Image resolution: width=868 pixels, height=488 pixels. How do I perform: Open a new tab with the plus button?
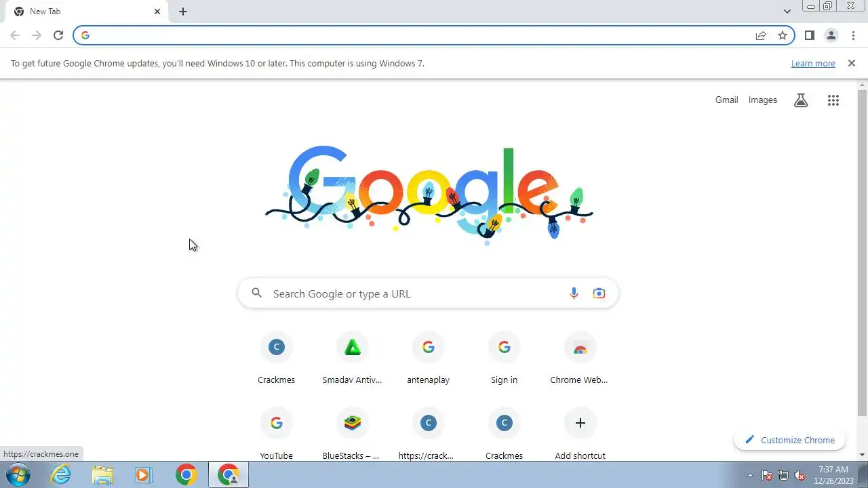point(183,12)
